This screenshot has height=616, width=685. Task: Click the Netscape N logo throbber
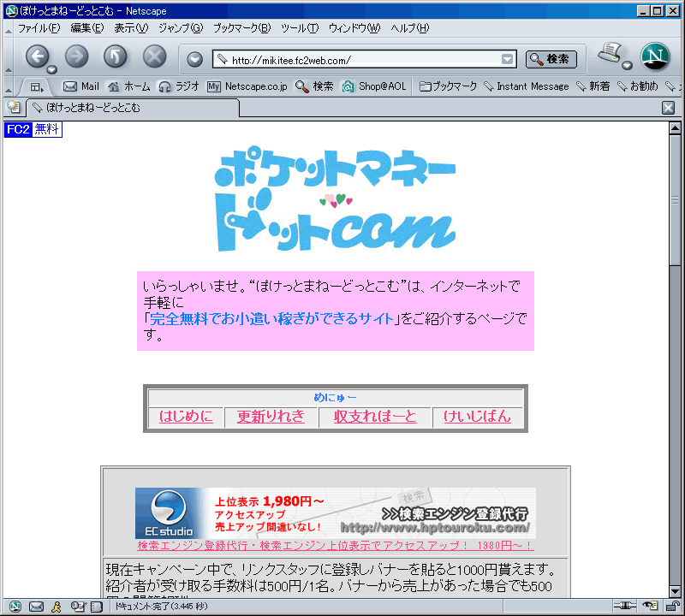click(x=655, y=56)
